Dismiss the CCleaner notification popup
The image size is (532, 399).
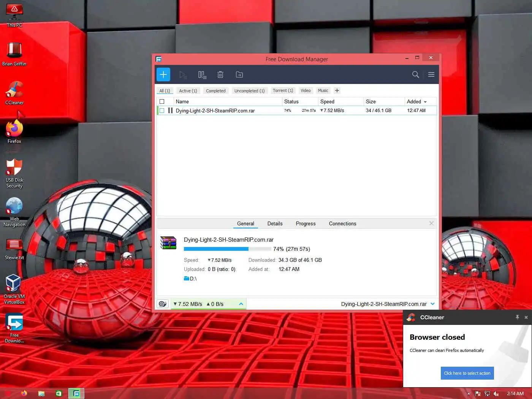point(526,317)
